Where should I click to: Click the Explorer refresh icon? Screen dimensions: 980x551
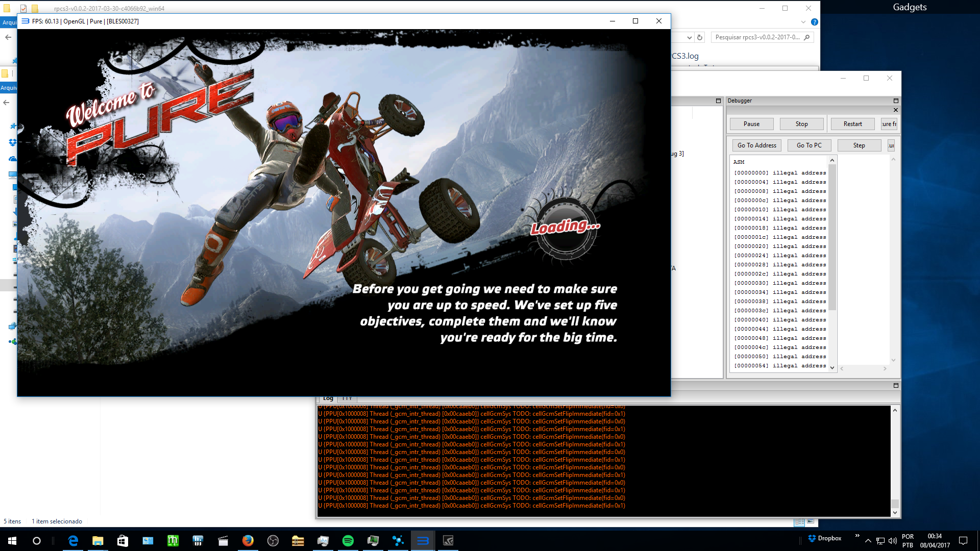coord(700,37)
